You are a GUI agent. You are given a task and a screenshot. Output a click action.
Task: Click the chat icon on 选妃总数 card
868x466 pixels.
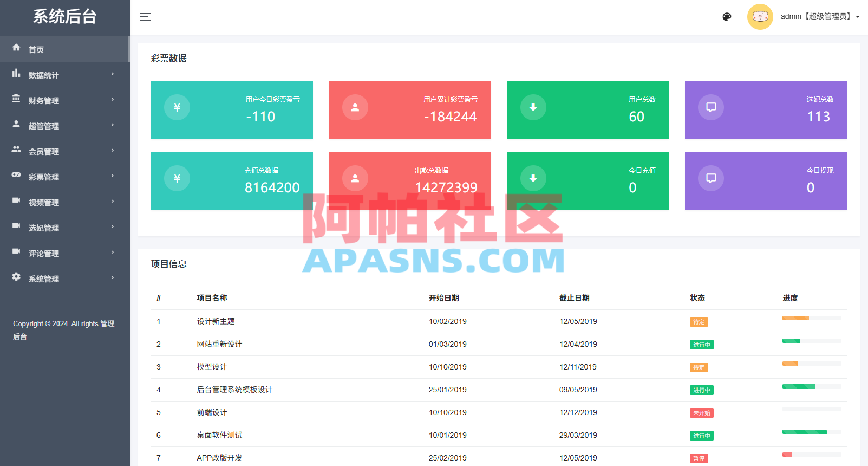[x=711, y=107]
